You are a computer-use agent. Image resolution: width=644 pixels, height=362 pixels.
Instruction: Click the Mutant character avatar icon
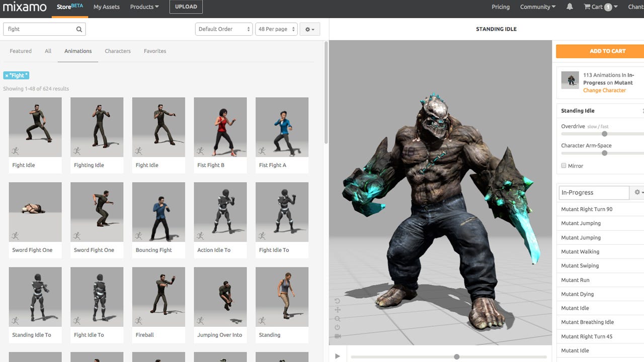pyautogui.click(x=570, y=80)
